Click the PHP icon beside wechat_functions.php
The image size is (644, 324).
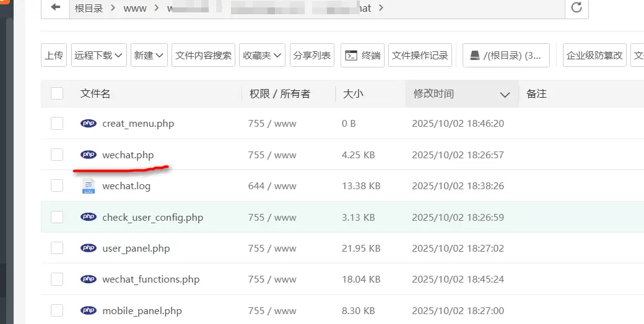[x=89, y=279]
